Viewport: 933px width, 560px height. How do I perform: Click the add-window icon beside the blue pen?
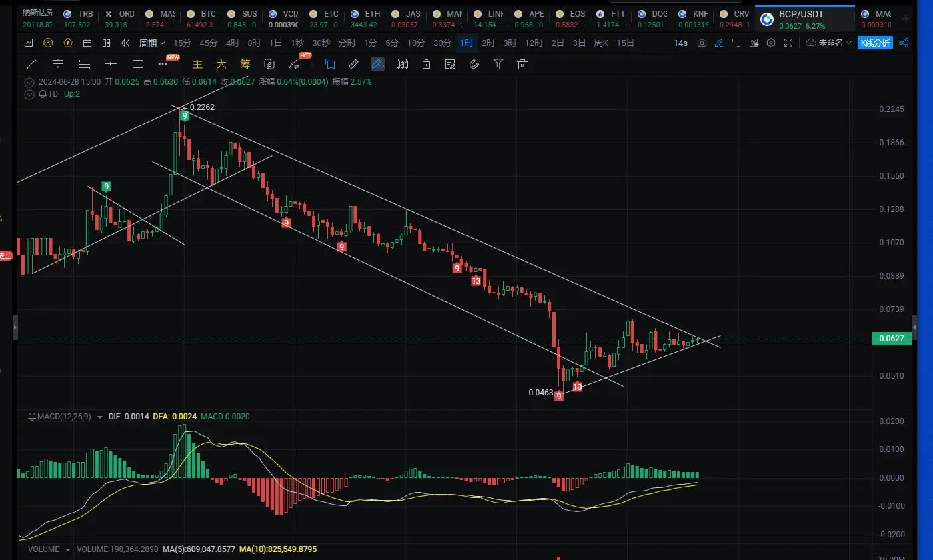click(736, 43)
